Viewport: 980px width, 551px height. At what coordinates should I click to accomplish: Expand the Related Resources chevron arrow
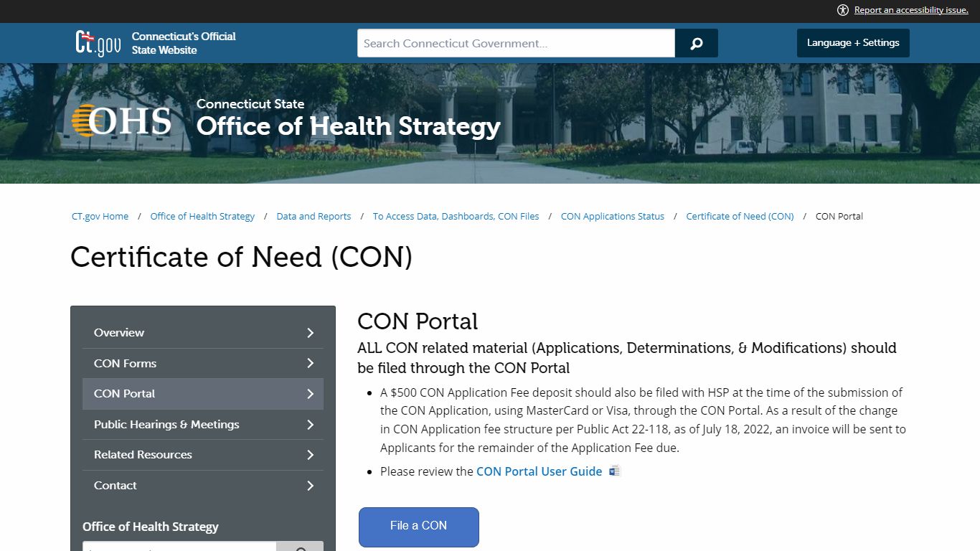(310, 455)
